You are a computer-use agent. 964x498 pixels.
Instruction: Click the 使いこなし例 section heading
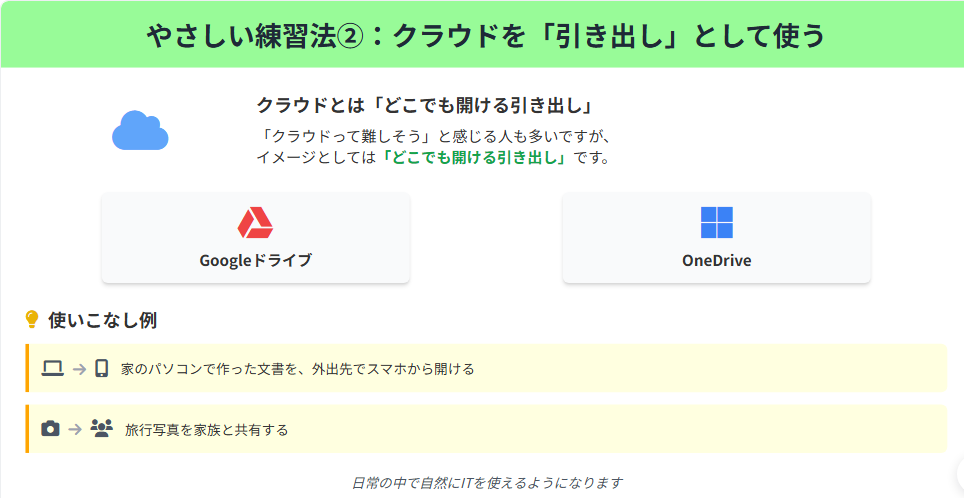(102, 320)
